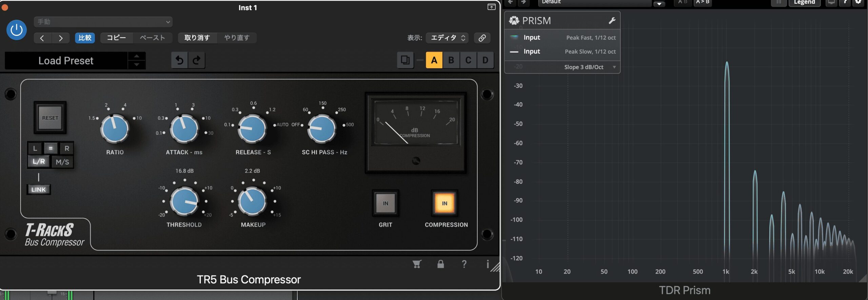Open the shopping cart store icon

pyautogui.click(x=417, y=264)
